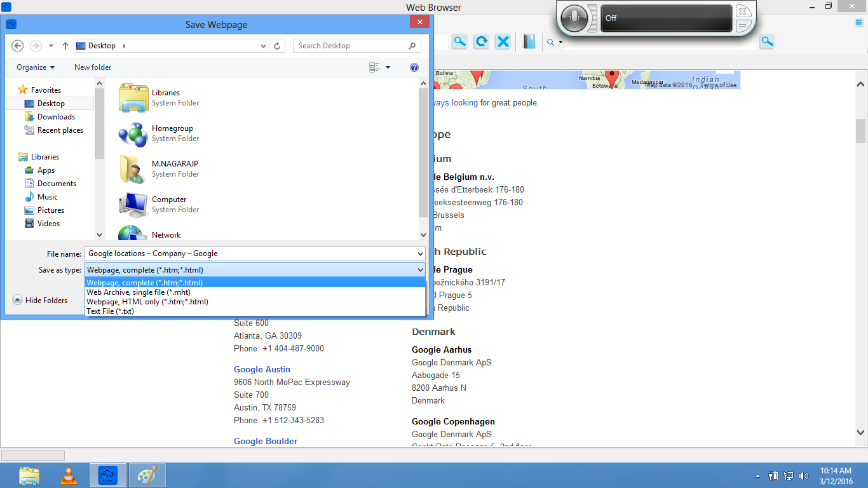Click the blue X stop-loading icon
Viewport: 868px width, 488px height.
503,42
